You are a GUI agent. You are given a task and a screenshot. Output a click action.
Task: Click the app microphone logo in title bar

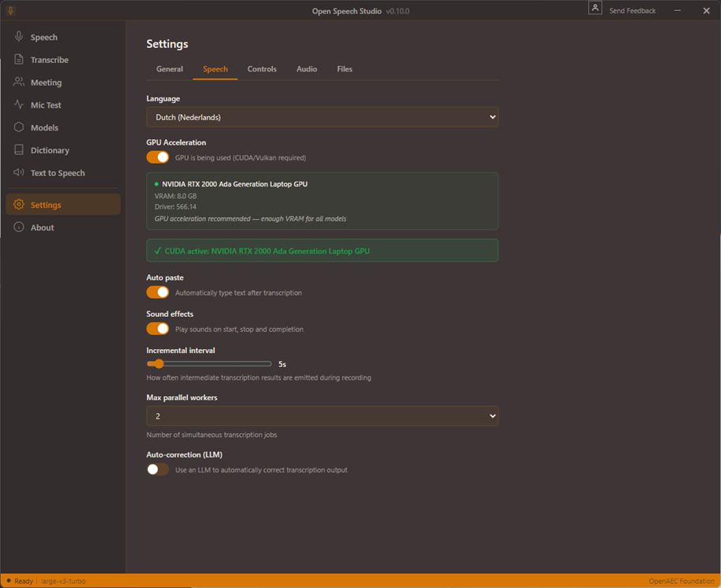click(x=10, y=10)
